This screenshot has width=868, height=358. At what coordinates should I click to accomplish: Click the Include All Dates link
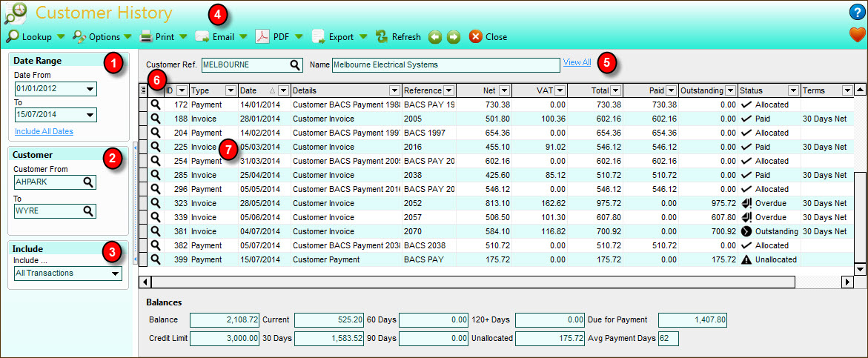coord(44,131)
